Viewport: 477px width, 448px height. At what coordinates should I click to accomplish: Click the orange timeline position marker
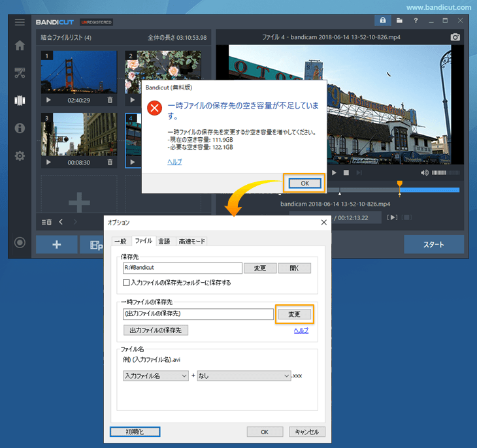(400, 184)
